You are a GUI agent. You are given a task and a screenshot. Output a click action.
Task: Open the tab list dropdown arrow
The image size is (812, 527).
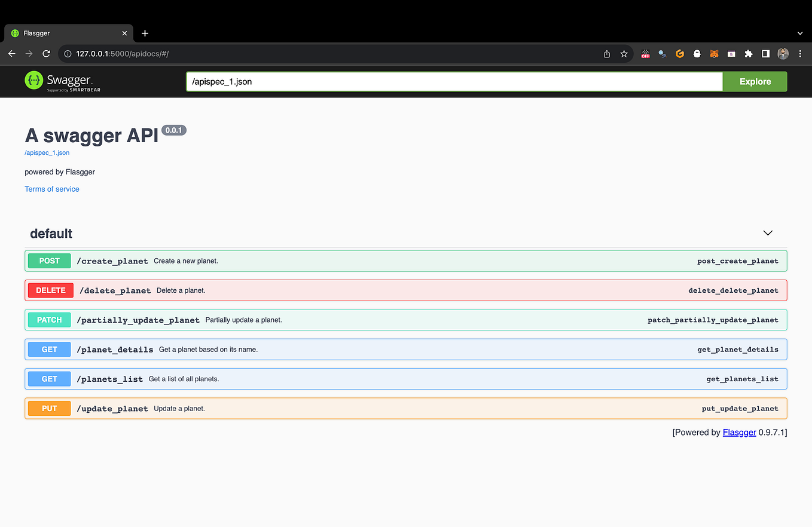[x=800, y=33]
